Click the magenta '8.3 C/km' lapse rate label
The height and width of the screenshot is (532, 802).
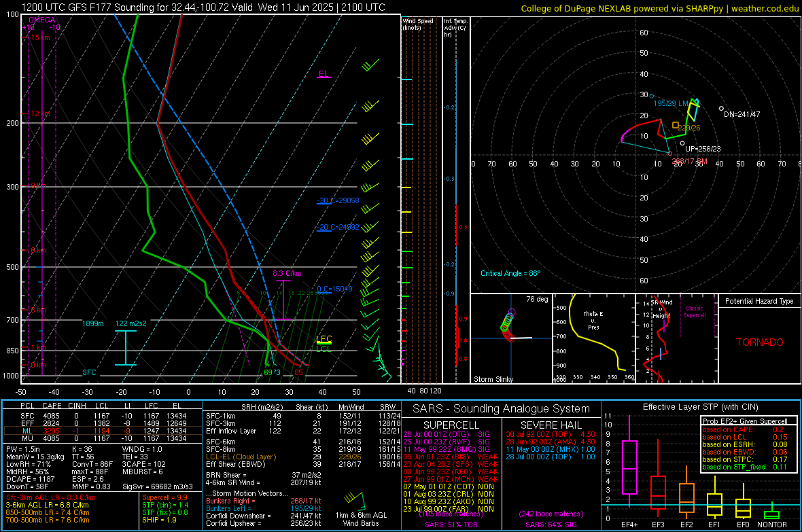point(287,273)
